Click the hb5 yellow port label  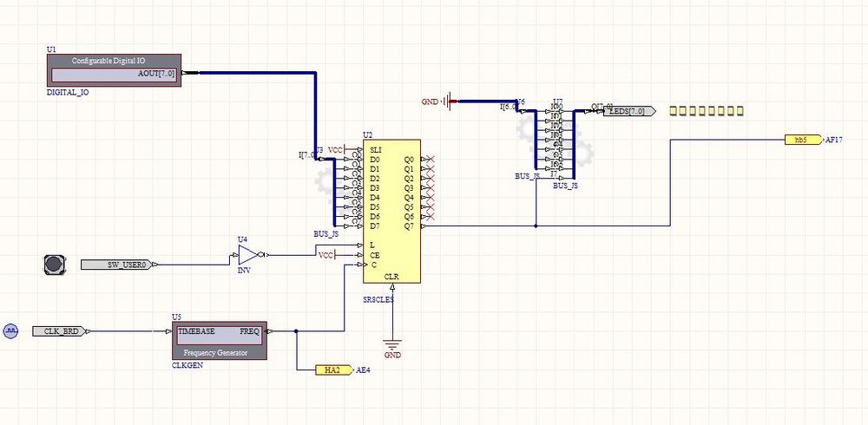(802, 139)
